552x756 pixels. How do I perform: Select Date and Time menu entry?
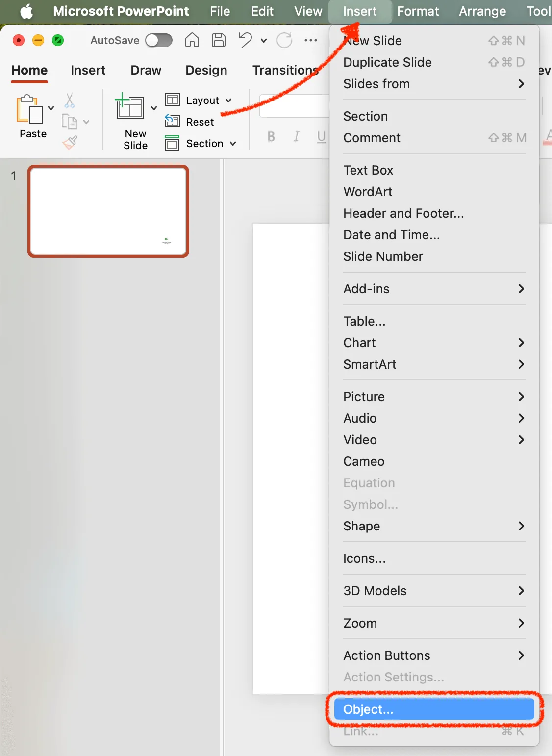click(x=434, y=235)
